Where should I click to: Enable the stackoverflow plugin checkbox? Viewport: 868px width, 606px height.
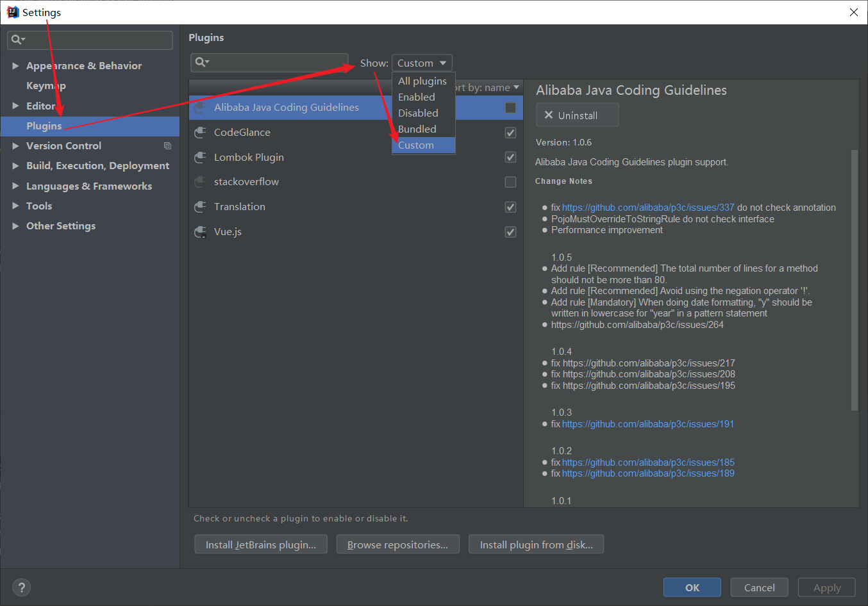click(x=510, y=182)
